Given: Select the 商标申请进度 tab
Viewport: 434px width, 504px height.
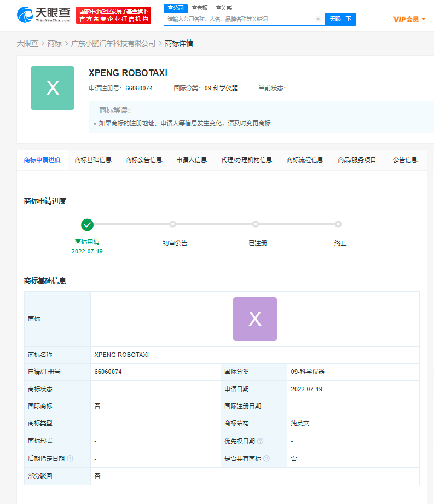Looking at the screenshot, I should 42,160.
